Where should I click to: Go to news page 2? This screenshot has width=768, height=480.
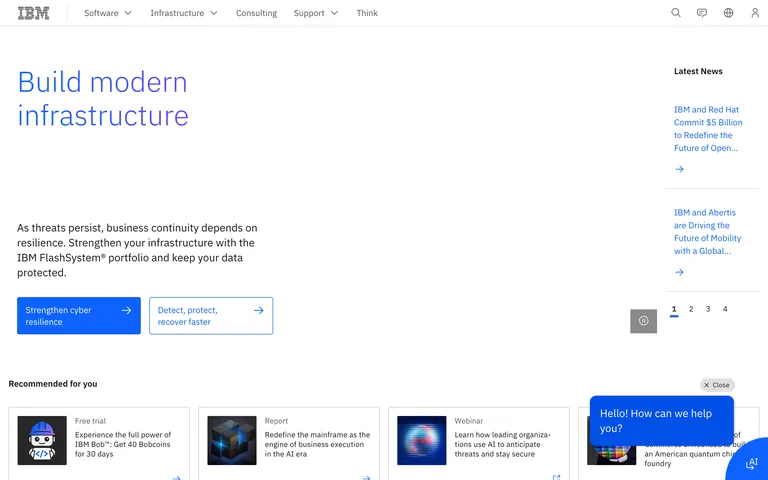[x=691, y=309]
